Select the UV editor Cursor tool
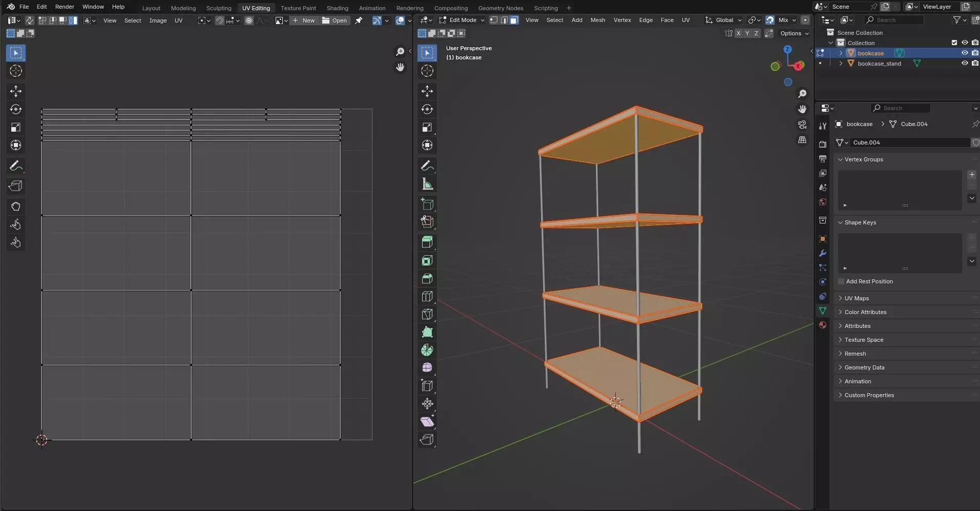The height and width of the screenshot is (511, 980). pos(16,71)
